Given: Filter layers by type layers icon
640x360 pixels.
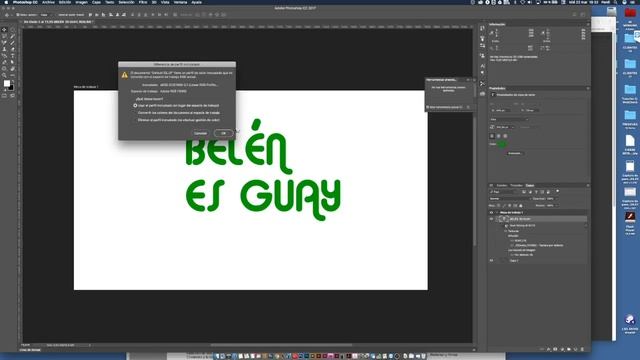Looking at the screenshot, I should coord(536,192).
